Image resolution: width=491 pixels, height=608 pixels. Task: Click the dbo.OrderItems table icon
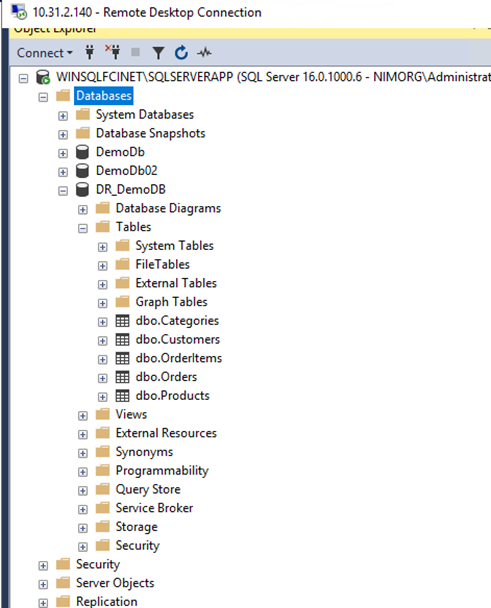click(123, 358)
